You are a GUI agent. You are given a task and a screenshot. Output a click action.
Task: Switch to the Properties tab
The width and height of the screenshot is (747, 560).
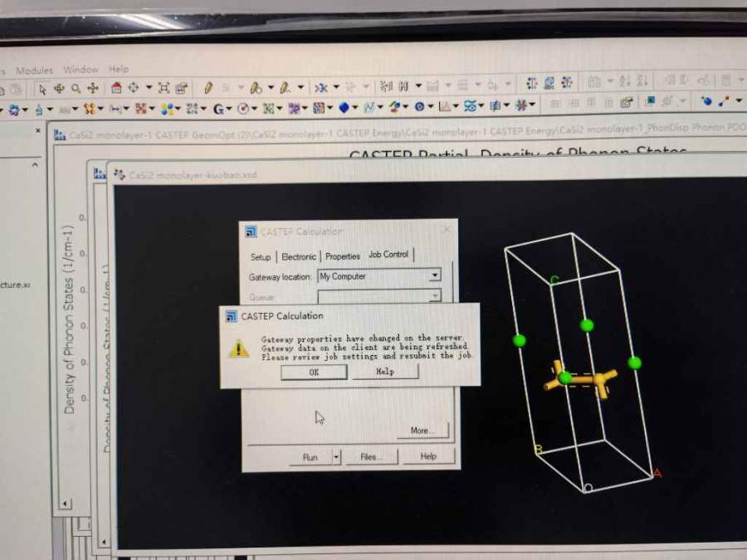[343, 256]
